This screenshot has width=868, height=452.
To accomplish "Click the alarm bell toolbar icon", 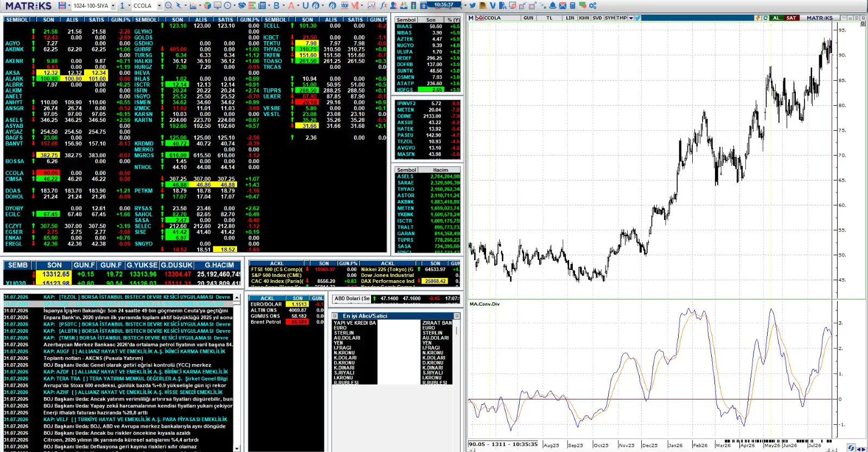I will [x=553, y=5].
